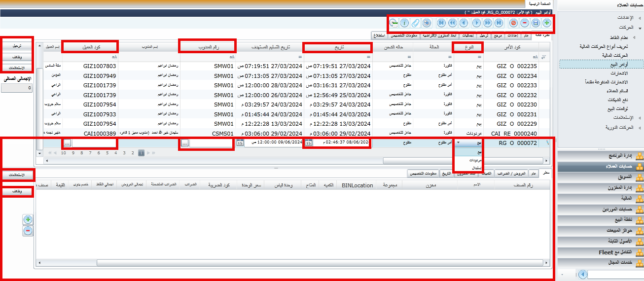Click the red Cancel circle toolbar icon
The image size is (644, 281).
pyautogui.click(x=513, y=23)
